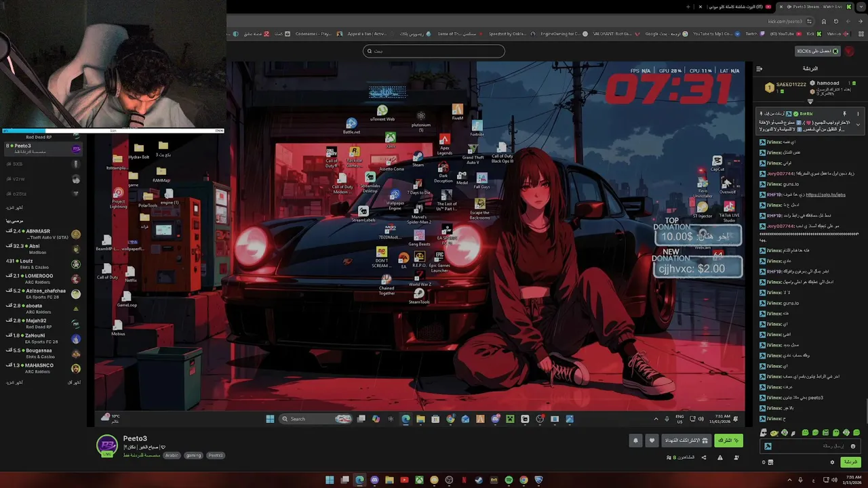Open the uTorrent Web desktop icon
Viewport: 868px width, 488px height.
click(x=382, y=113)
